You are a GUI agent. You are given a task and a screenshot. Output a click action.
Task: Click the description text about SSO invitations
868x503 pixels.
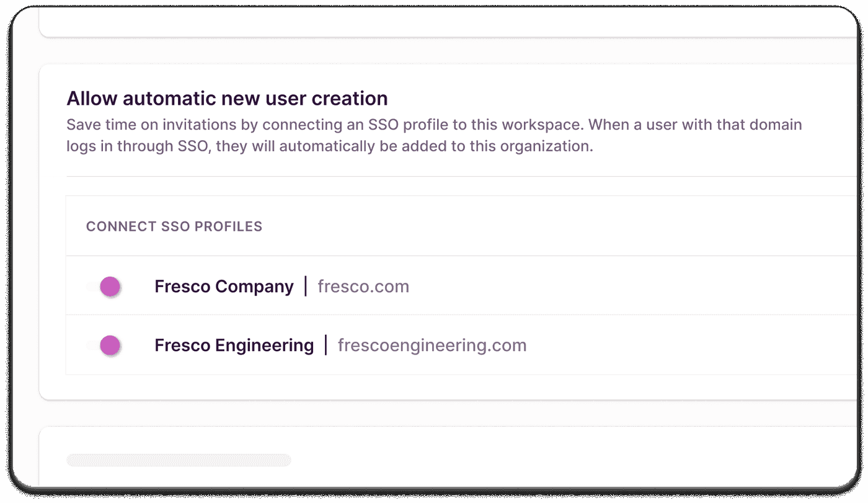[x=434, y=135]
